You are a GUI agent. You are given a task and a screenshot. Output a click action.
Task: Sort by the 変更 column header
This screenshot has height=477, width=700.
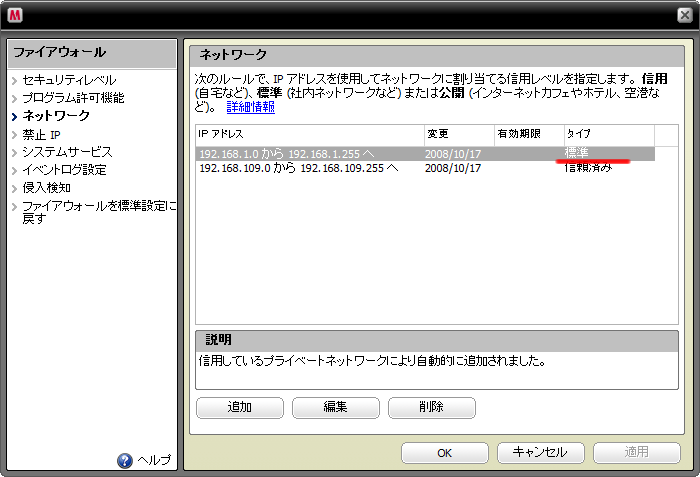click(458, 134)
